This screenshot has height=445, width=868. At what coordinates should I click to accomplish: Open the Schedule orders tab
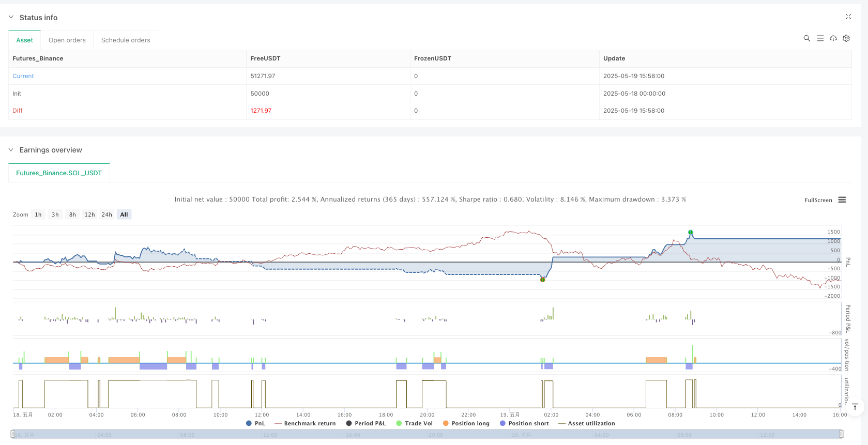tap(126, 40)
